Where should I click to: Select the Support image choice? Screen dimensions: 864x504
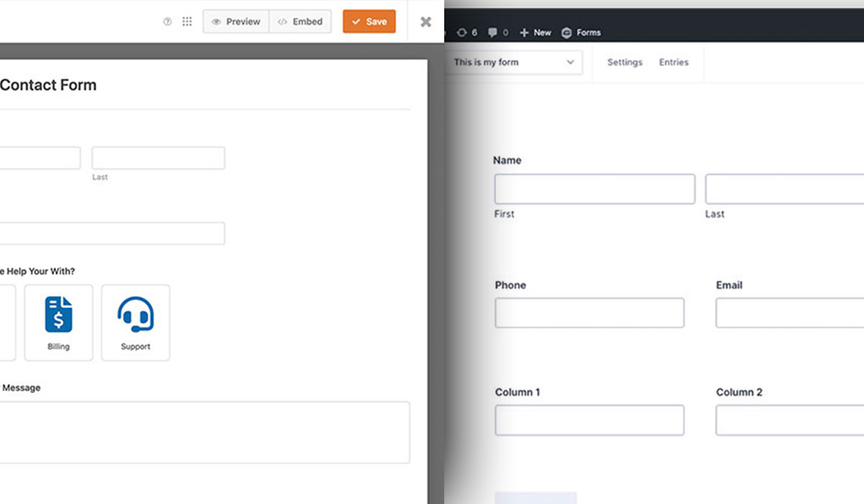tap(135, 323)
